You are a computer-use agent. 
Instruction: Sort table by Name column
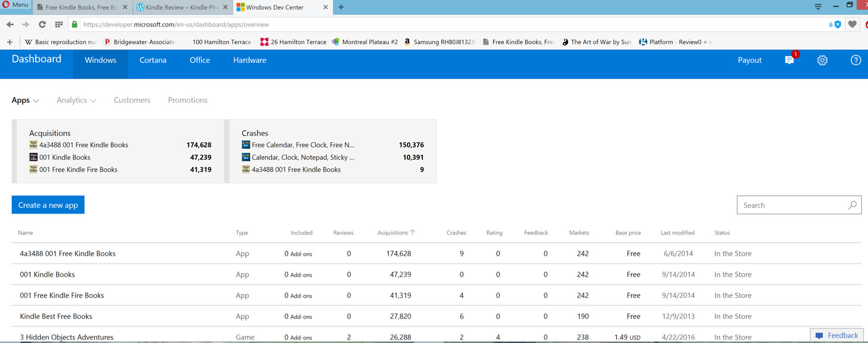pyautogui.click(x=26, y=233)
